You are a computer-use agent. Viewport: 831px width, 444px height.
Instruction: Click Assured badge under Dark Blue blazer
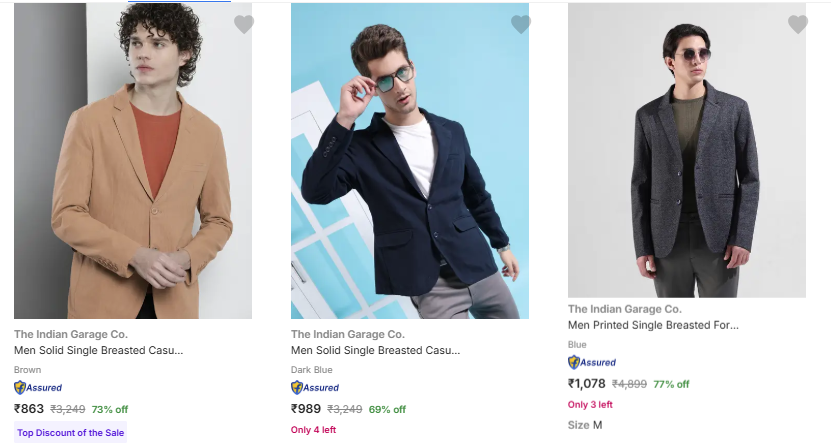point(315,388)
